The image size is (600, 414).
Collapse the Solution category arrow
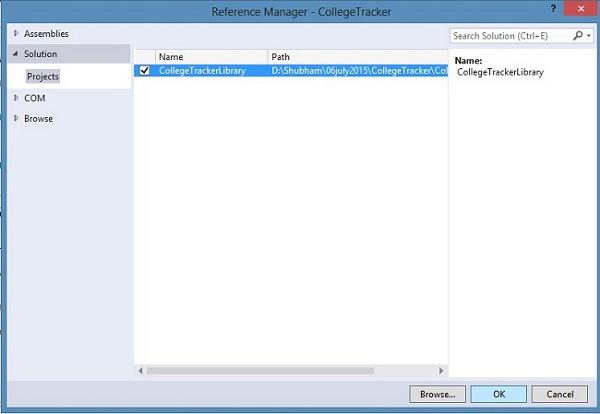click(x=15, y=54)
